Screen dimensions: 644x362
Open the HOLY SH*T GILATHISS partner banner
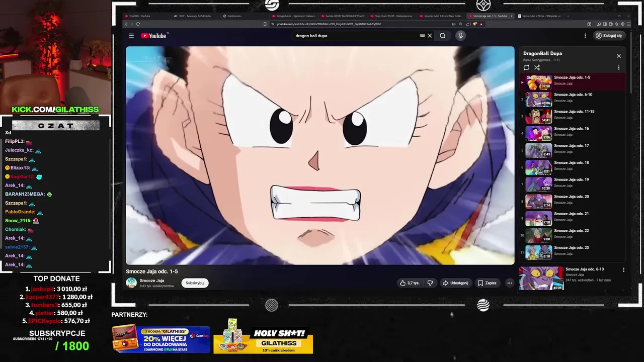point(263,337)
